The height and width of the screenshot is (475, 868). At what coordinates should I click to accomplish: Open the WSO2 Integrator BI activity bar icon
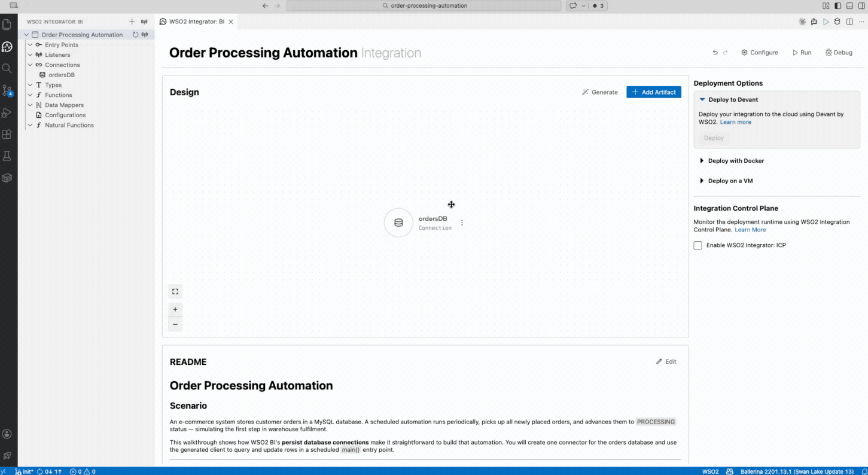coord(7,47)
